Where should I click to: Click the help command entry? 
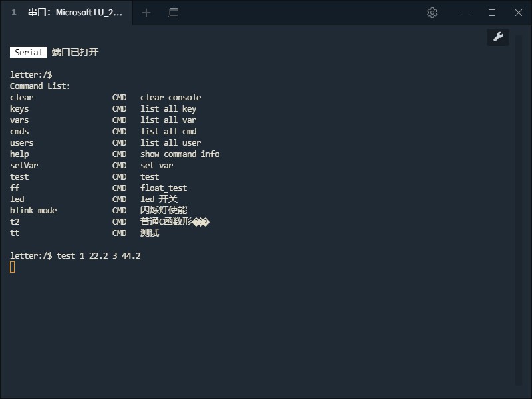(x=19, y=154)
